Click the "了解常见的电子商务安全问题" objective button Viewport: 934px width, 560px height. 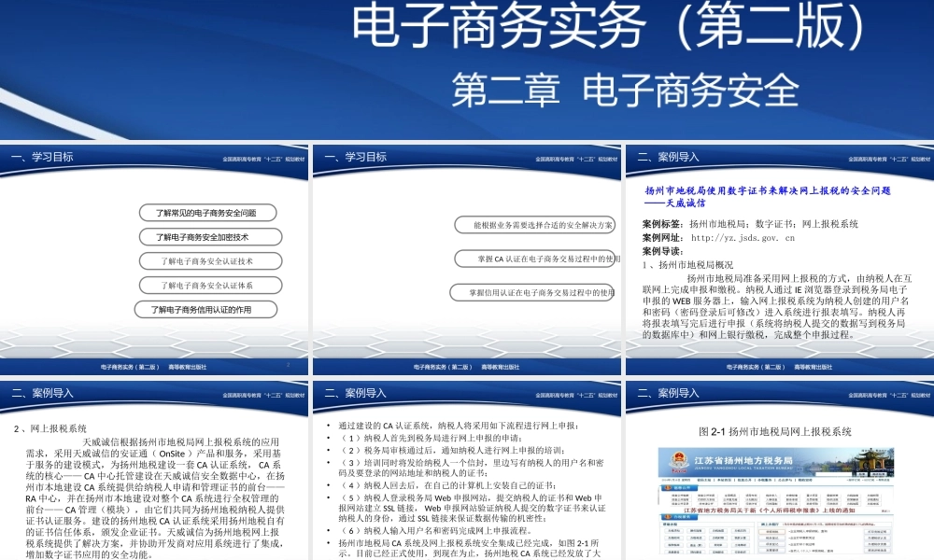click(208, 212)
